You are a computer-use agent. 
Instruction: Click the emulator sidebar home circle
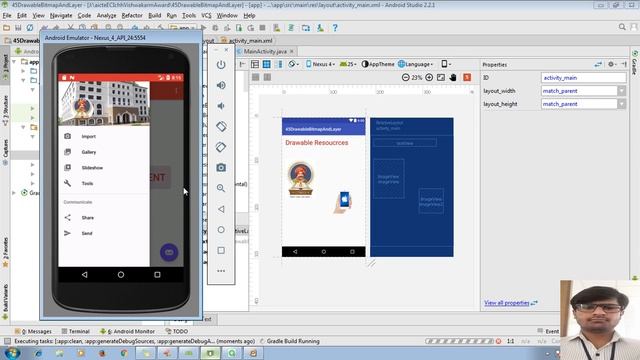coord(221,230)
